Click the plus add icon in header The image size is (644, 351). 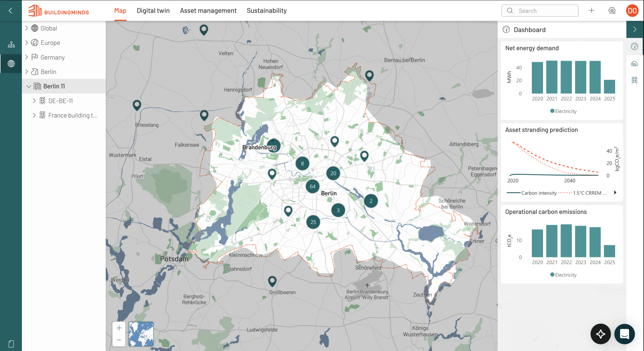pyautogui.click(x=592, y=11)
